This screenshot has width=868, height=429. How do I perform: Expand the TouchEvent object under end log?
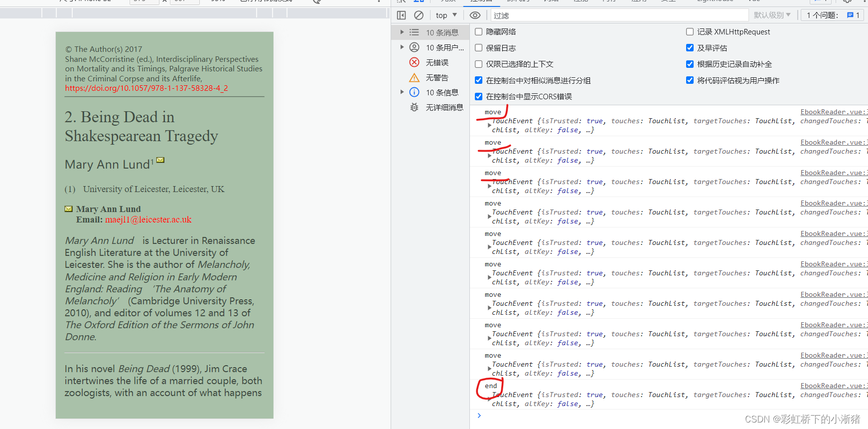pyautogui.click(x=489, y=399)
